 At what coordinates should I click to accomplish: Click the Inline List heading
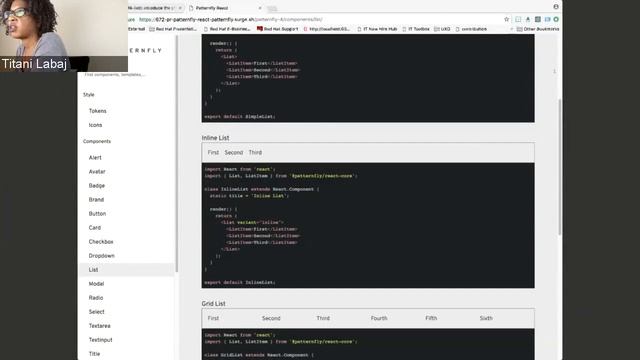coord(216,138)
